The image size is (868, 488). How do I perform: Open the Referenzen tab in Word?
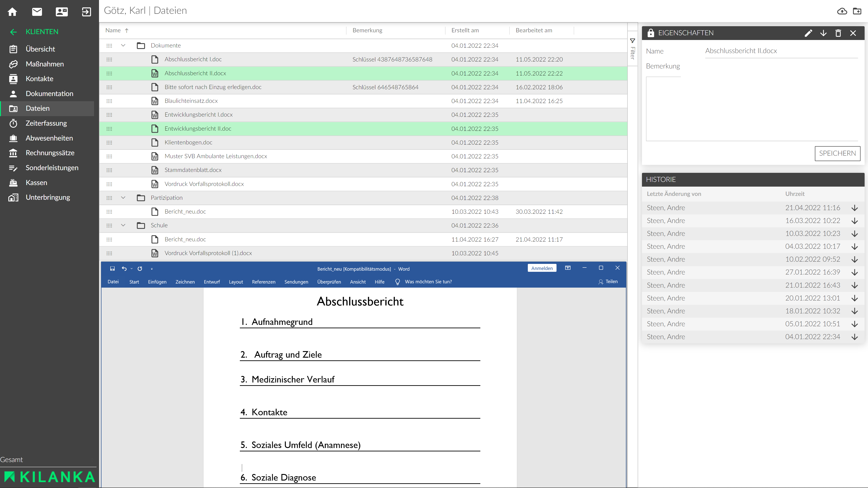click(264, 282)
